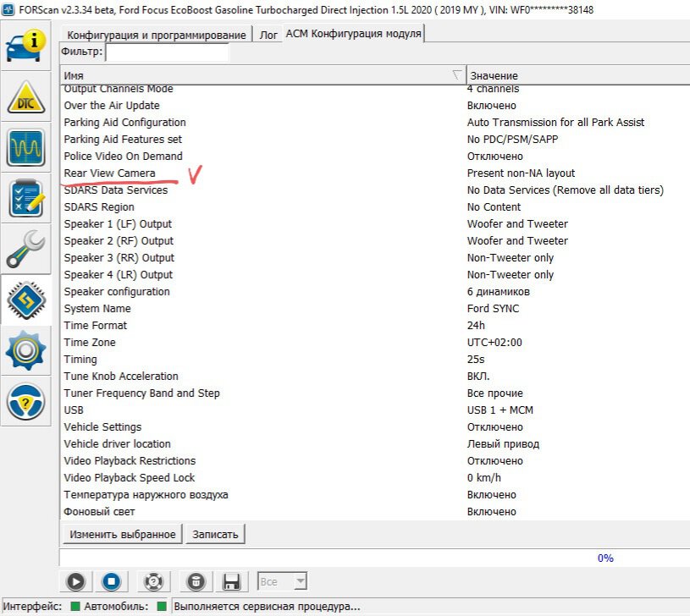This screenshot has width=690, height=616.
Task: Open the oscilloscope dashboard section
Action: 26,147
